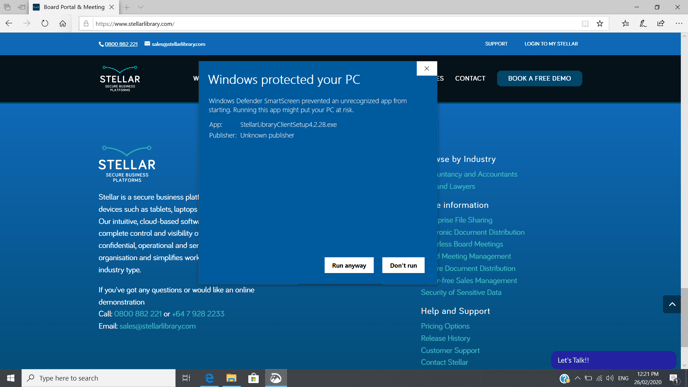The width and height of the screenshot is (688, 387).
Task: Open Customer Support link
Action: [x=450, y=350]
